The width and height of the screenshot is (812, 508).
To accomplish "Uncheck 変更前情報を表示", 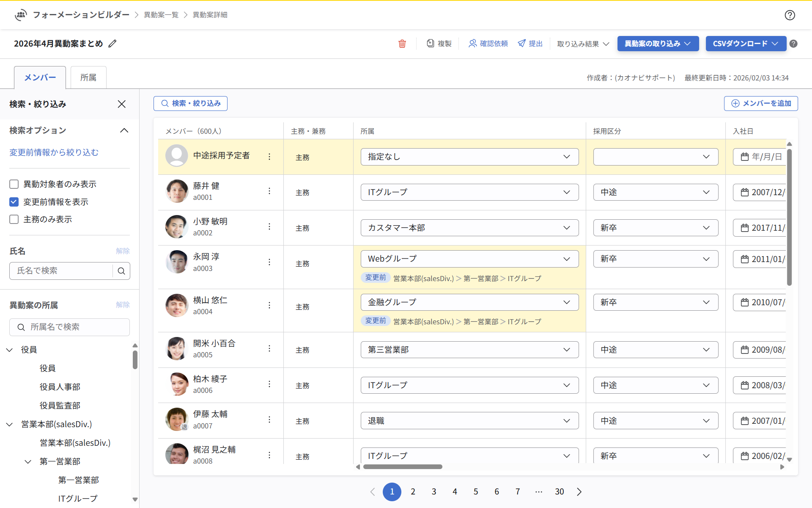I will [x=14, y=202].
